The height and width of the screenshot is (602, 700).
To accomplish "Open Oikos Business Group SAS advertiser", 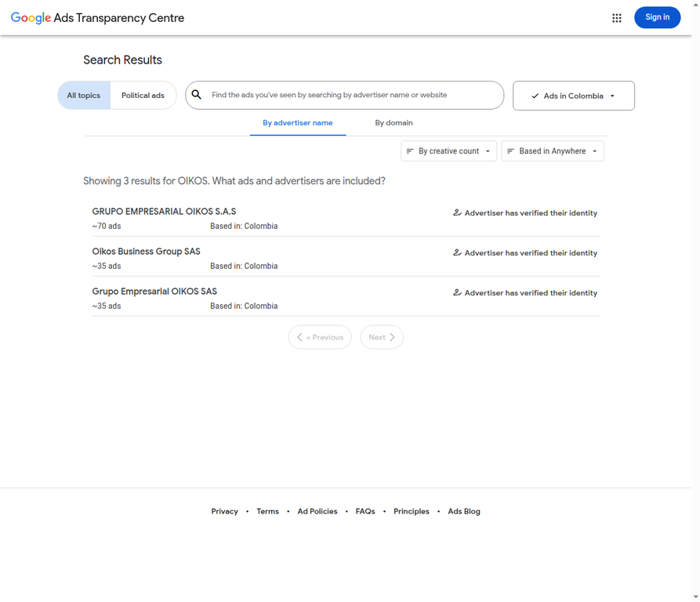I will (x=346, y=258).
